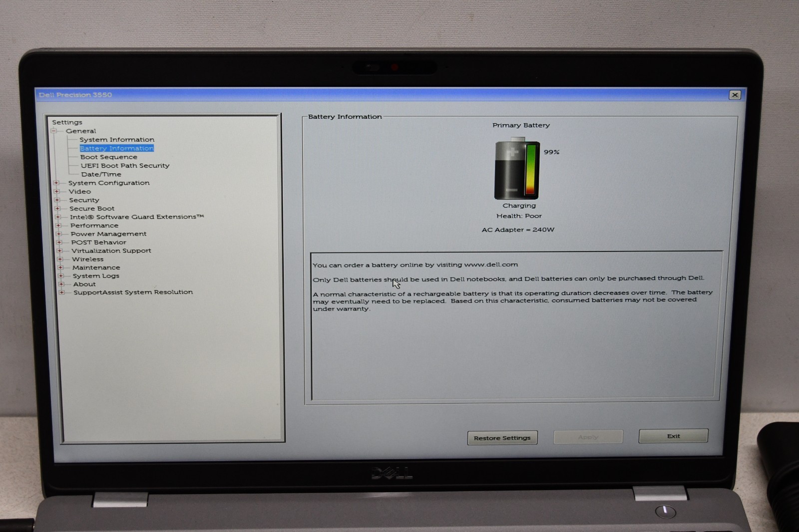Select Power Management category label

[x=109, y=234]
